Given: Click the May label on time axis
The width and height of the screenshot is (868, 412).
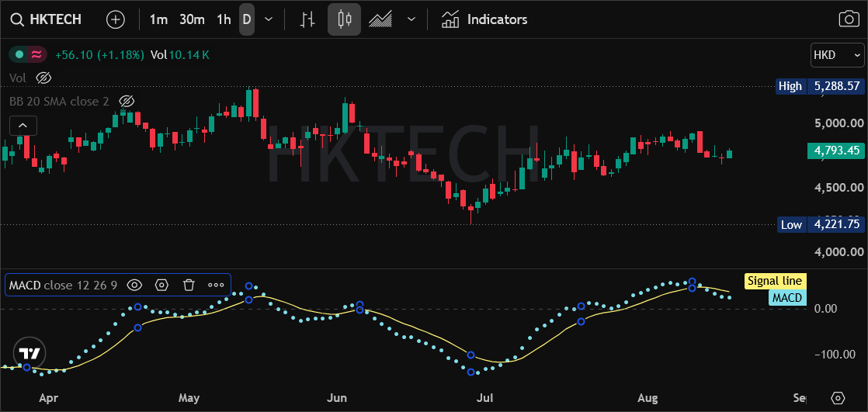Looking at the screenshot, I should click(189, 397).
